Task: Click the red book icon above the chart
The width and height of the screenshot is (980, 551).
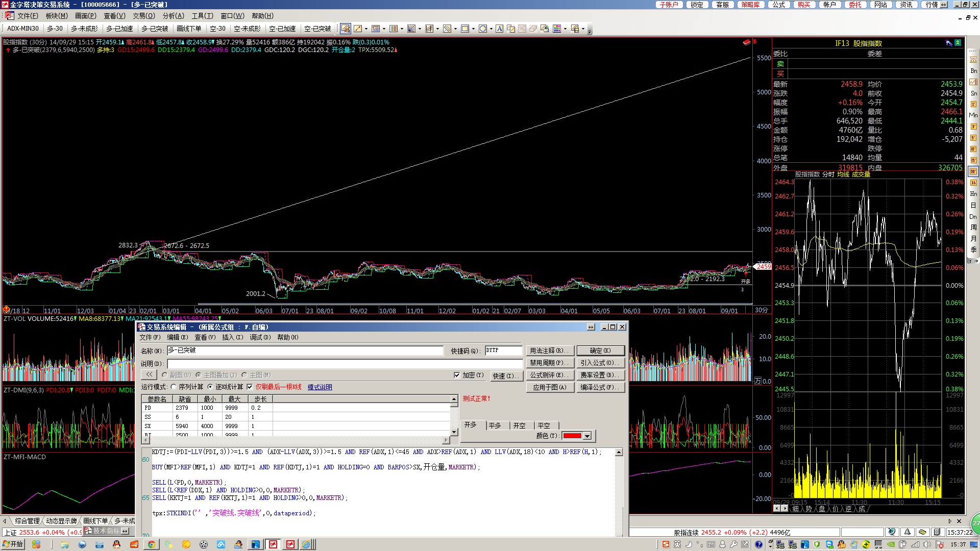Action: 747,42
